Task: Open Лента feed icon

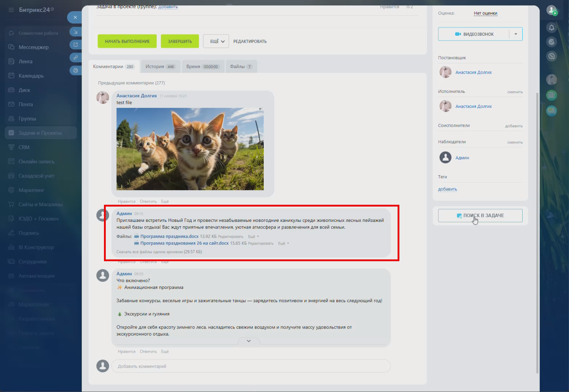Action: coord(11,62)
